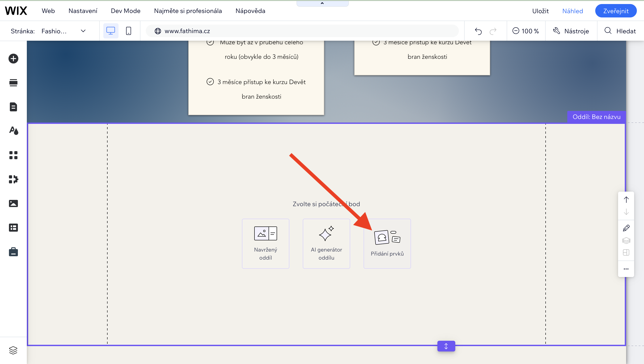Click the Zveřejnit button
The height and width of the screenshot is (364, 644).
coord(616,11)
